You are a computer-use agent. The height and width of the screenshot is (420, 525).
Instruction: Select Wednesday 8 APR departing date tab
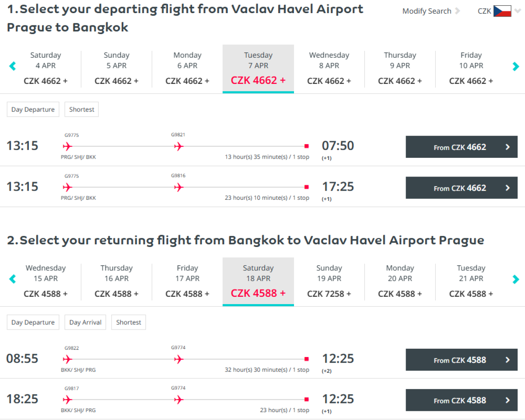coord(329,69)
